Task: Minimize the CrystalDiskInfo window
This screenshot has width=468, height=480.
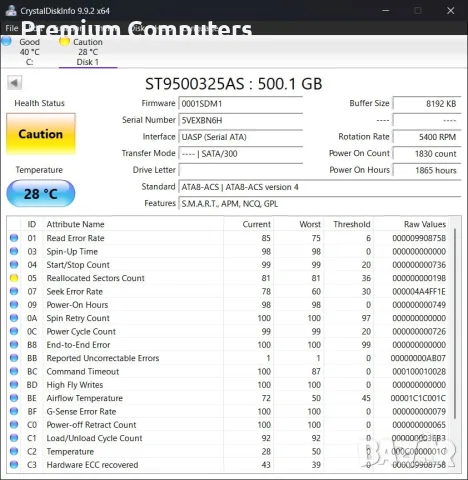Action: 386,11
